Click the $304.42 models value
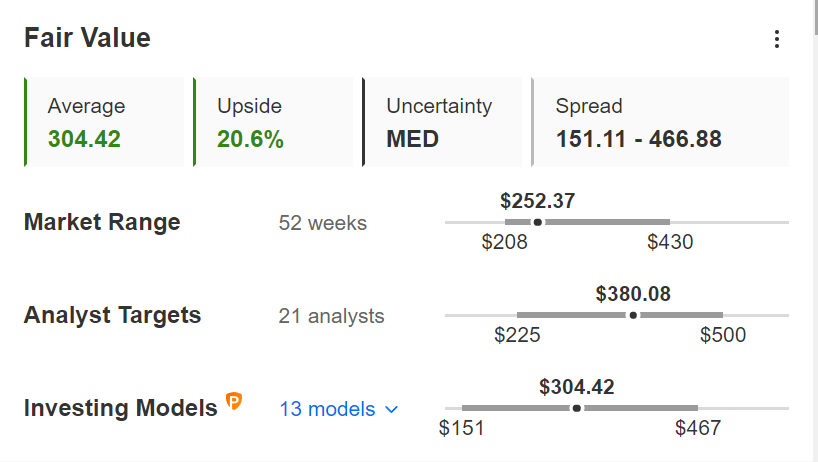Screen dimensions: 818x462 point(576,386)
